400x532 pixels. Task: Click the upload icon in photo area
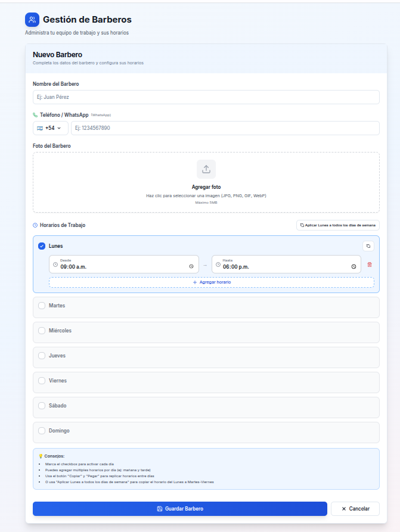(x=206, y=169)
